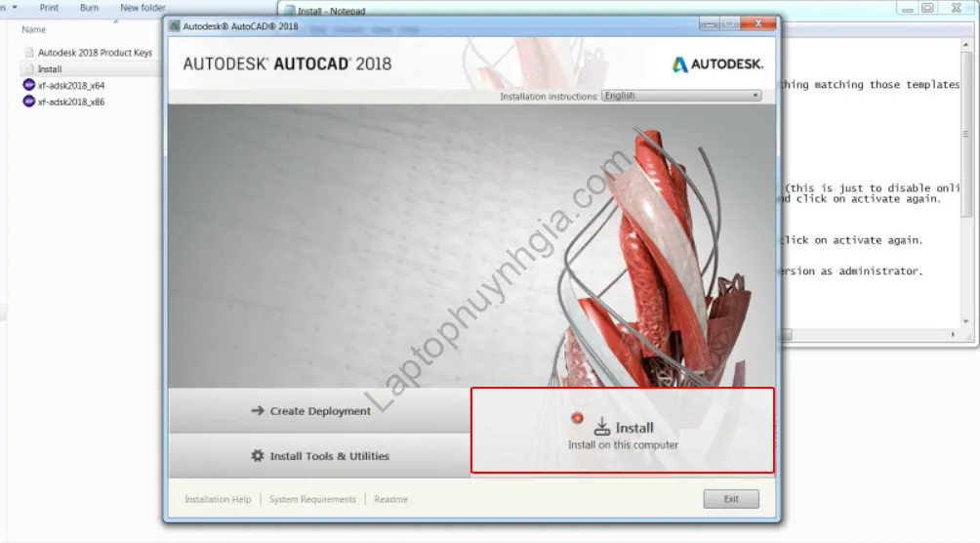The width and height of the screenshot is (980, 543).
Task: Click Notepad window title bar icon
Action: [289, 11]
